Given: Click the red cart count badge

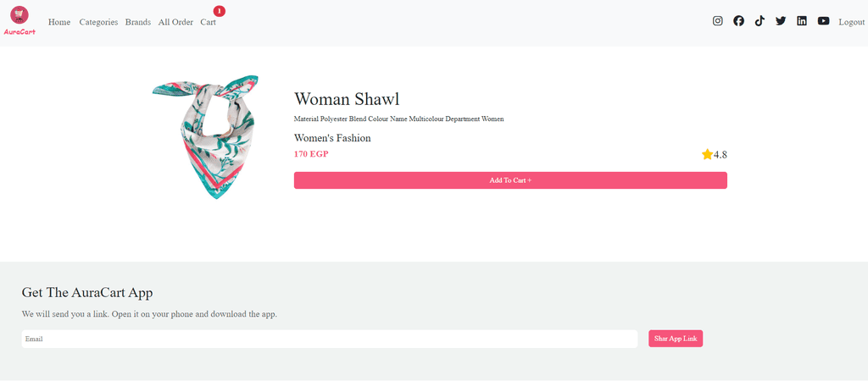Looking at the screenshot, I should coord(220,11).
